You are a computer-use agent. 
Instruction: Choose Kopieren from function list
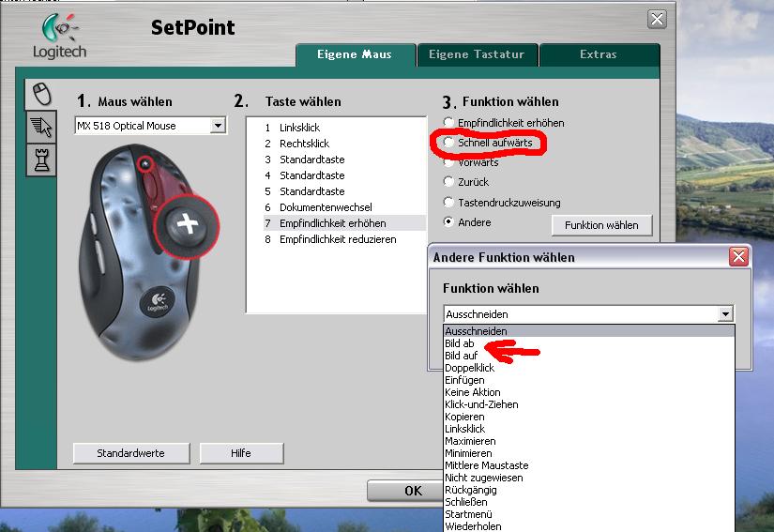pyautogui.click(x=589, y=417)
